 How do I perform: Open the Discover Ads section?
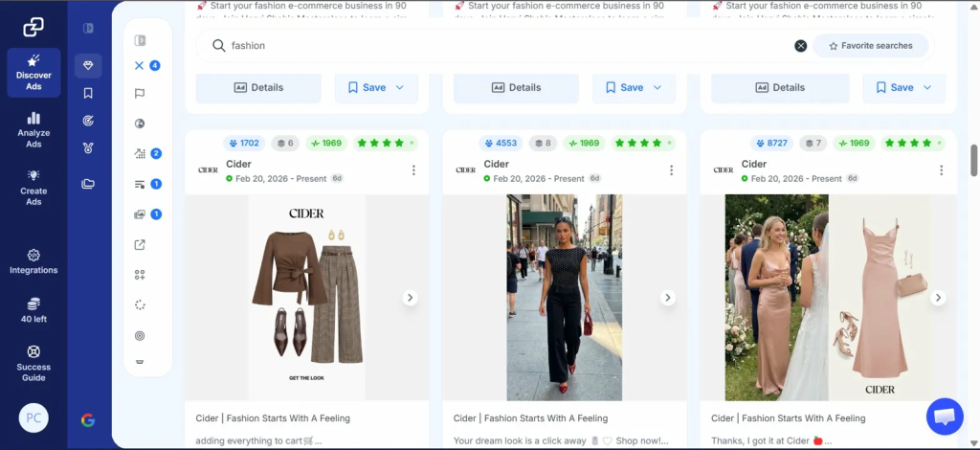tap(33, 73)
